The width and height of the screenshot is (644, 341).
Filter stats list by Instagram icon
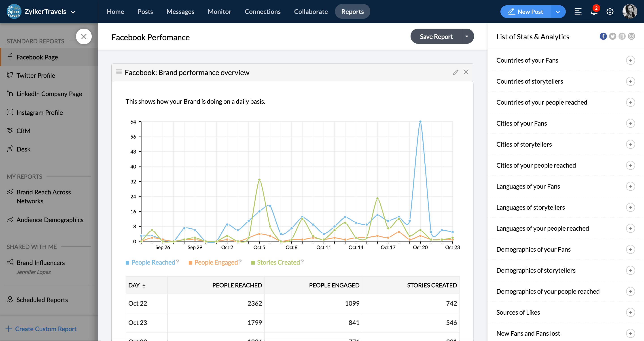(631, 36)
